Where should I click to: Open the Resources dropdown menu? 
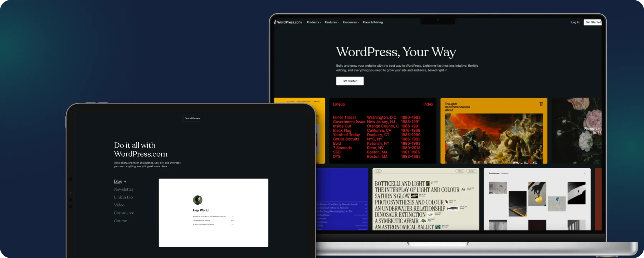coord(351,22)
